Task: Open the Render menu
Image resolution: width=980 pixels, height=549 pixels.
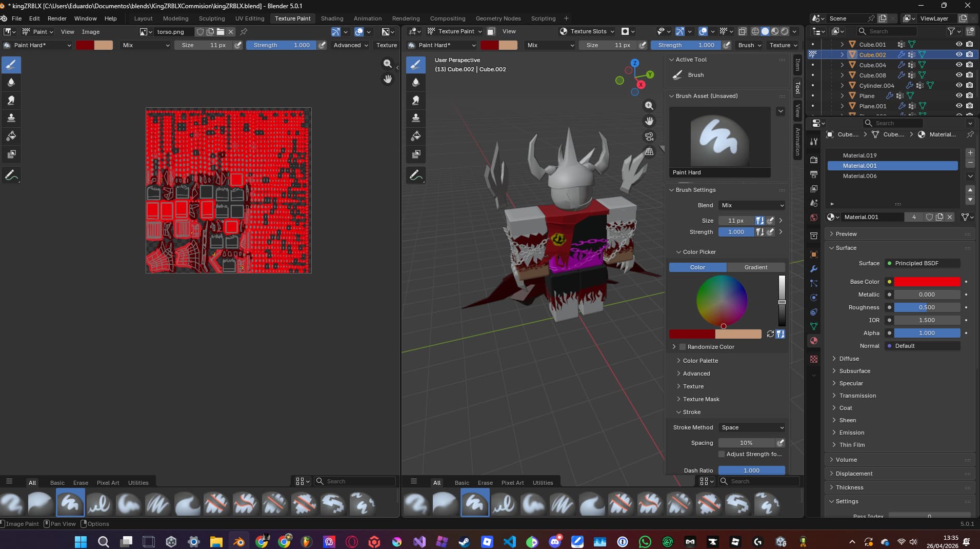Action: [57, 18]
